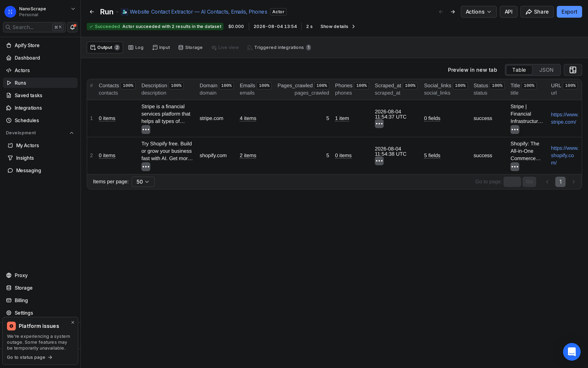Open Insights under Development

40,158
